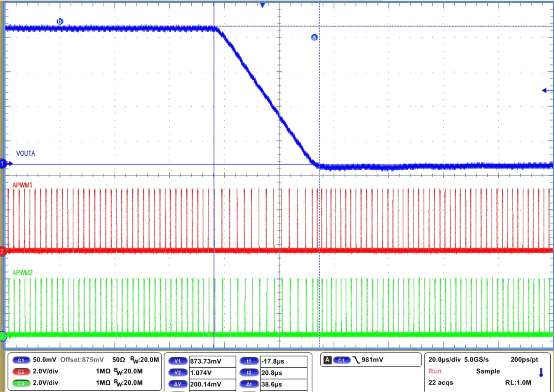Select the V1 cursor badge
The height and width of the screenshot is (392, 554).
click(178, 361)
